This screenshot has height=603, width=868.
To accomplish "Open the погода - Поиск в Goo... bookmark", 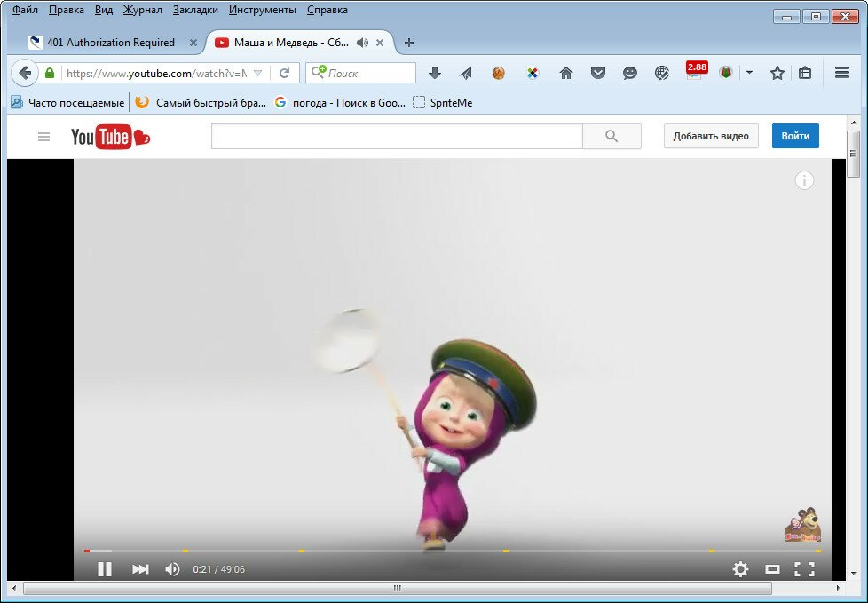I will click(340, 102).
